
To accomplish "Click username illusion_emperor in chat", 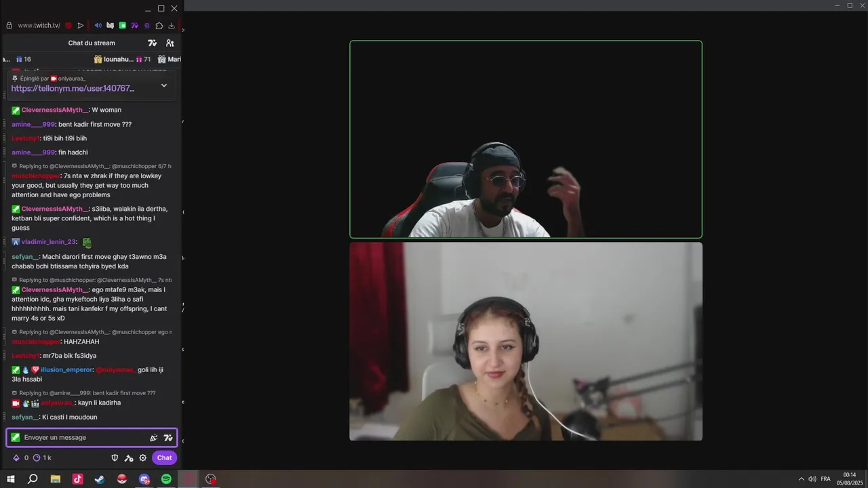I will pyautogui.click(x=66, y=369).
